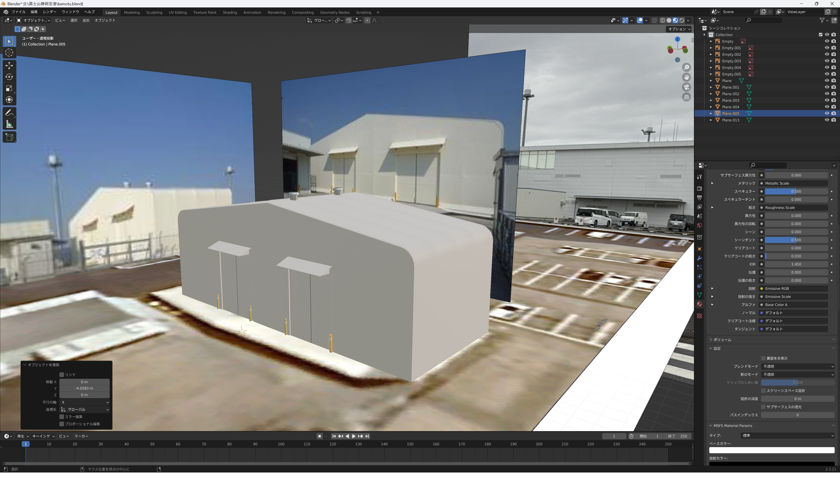840x504 pixels.
Task: Open the MSFS タイプ 標準 dropdown
Action: pos(787,436)
